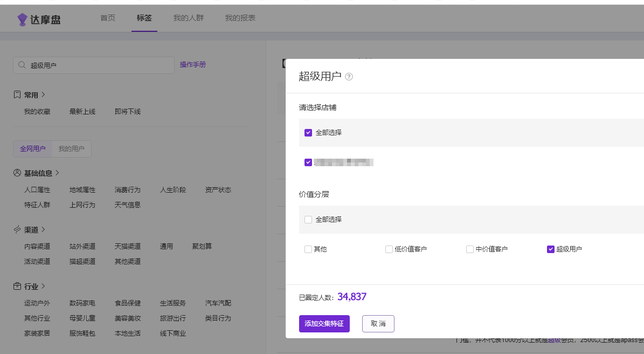Screen dimensions: 644x354
Task: Select 类目行为 industry
Action: pyautogui.click(x=218, y=318)
